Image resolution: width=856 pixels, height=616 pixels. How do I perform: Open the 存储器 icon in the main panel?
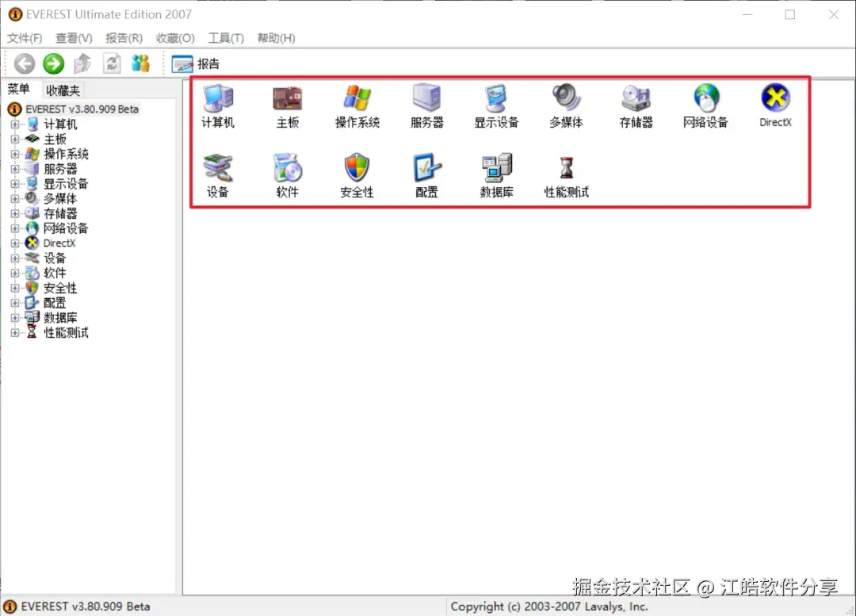tap(636, 106)
